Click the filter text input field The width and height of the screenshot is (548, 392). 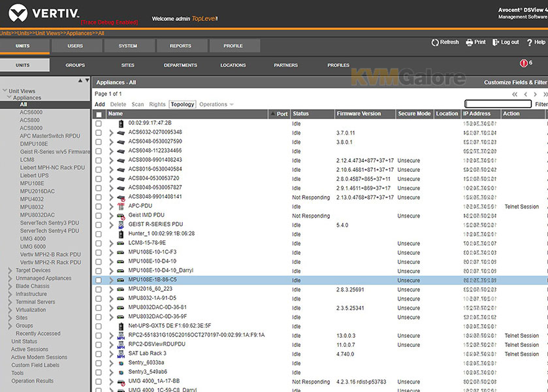tap(498, 104)
